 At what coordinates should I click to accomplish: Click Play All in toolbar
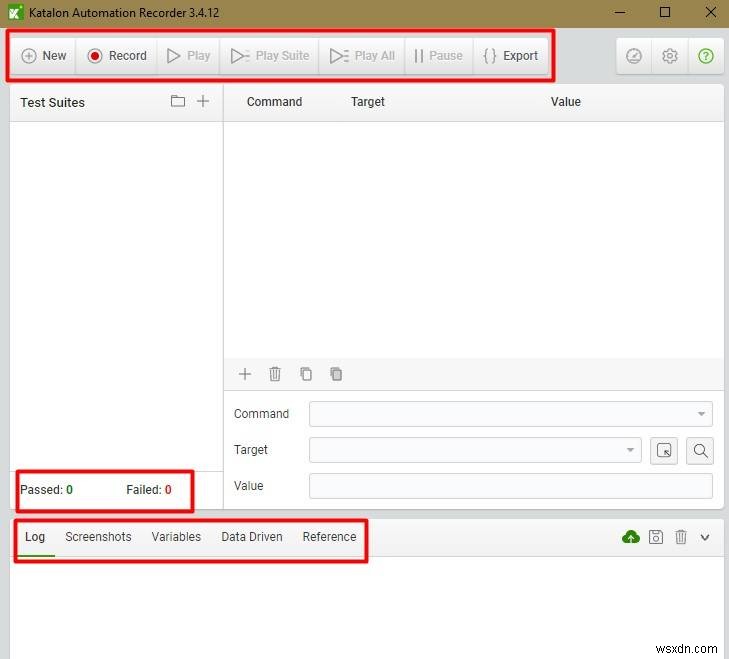(362, 56)
